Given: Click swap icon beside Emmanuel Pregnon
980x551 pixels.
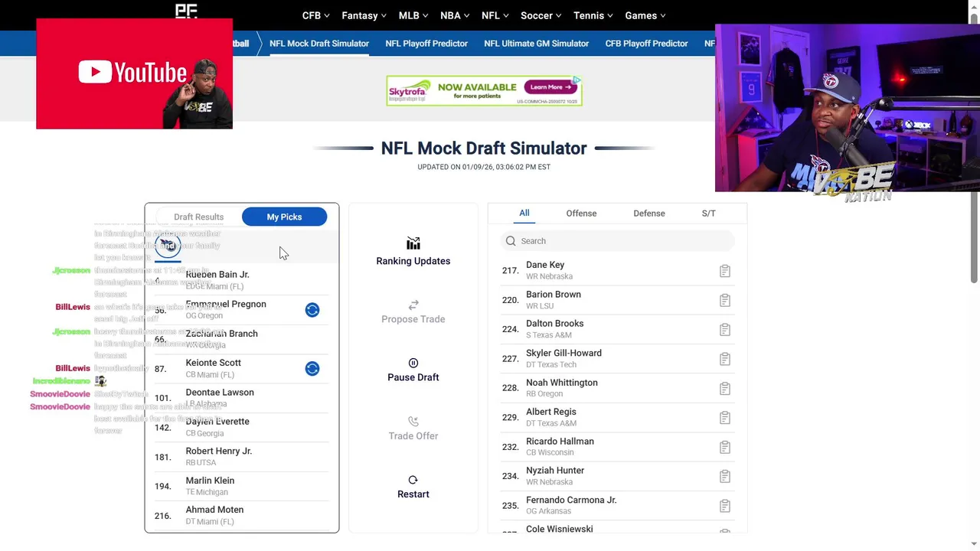Looking at the screenshot, I should point(312,310).
